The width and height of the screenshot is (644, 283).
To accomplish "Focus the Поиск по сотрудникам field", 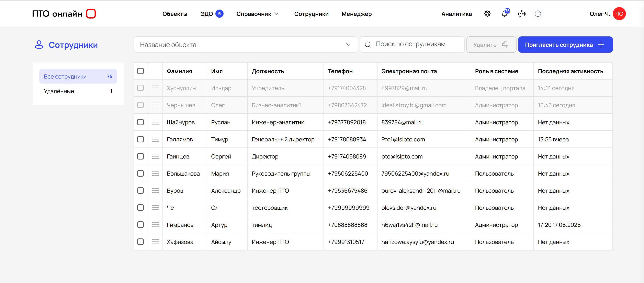I will coord(412,45).
